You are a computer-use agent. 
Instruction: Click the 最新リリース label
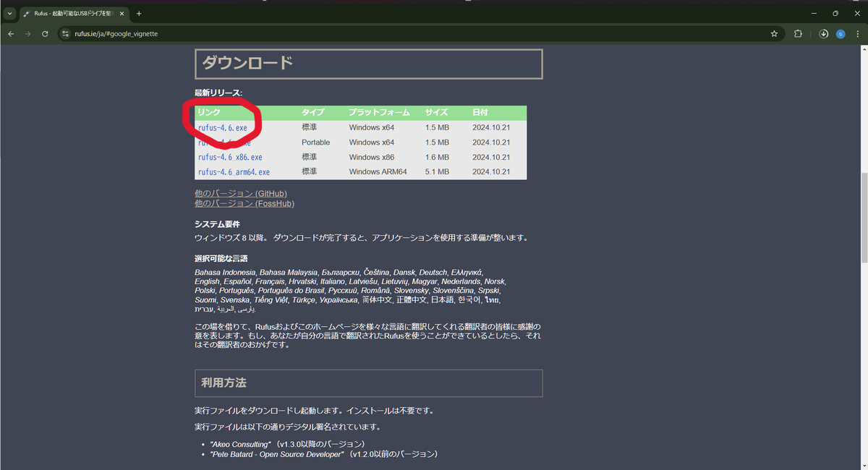pos(218,93)
